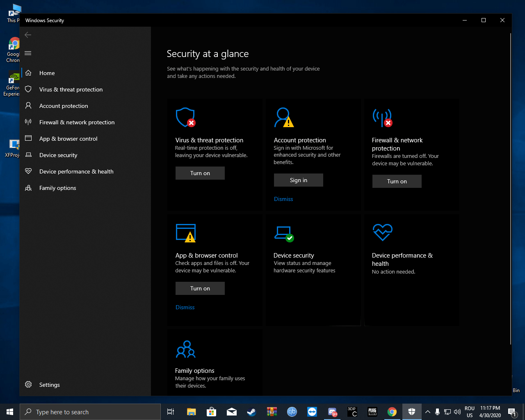Viewport: 525px width, 420px height.
Task: Select App & browser control in the sidebar
Action: tap(86, 139)
